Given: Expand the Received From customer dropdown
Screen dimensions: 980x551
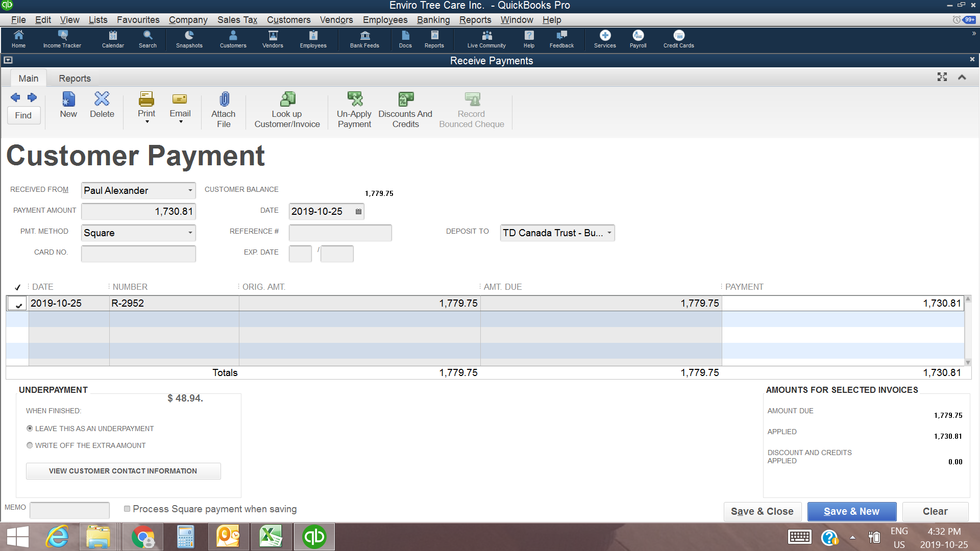Looking at the screenshot, I should pos(190,191).
